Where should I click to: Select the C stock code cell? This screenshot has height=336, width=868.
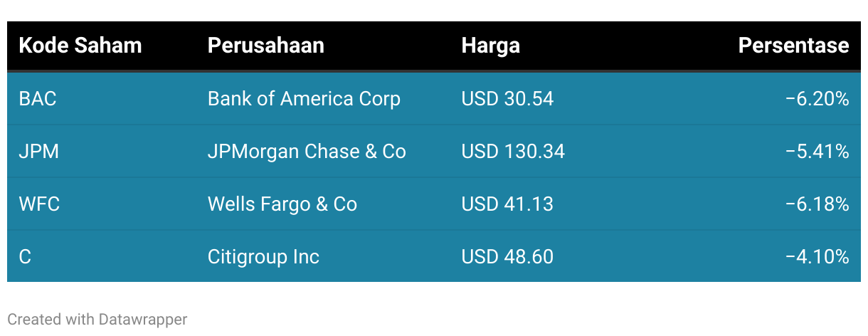(x=25, y=257)
